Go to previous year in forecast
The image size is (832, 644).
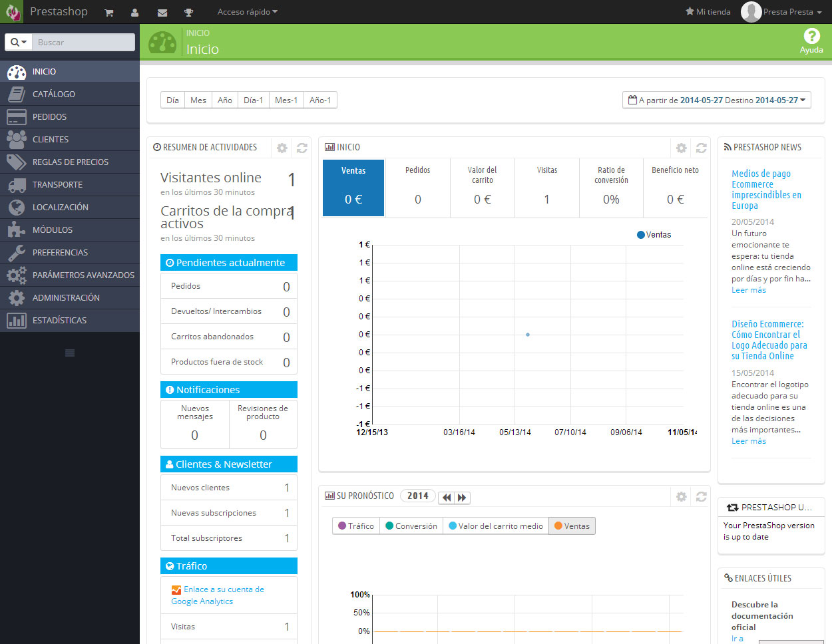(x=447, y=497)
